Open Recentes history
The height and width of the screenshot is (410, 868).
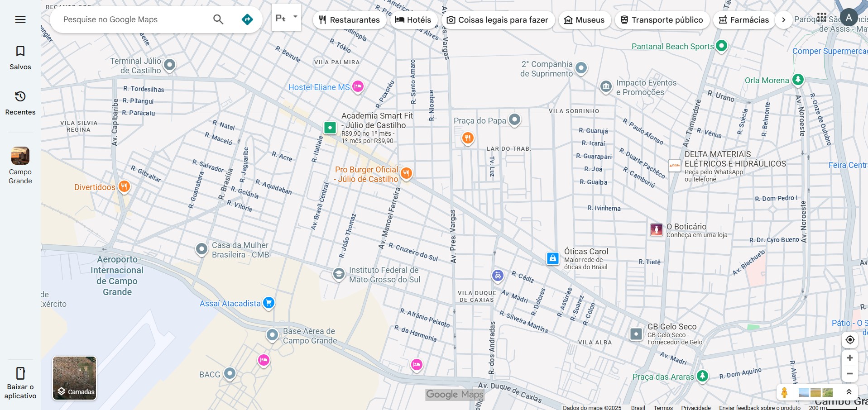20,103
